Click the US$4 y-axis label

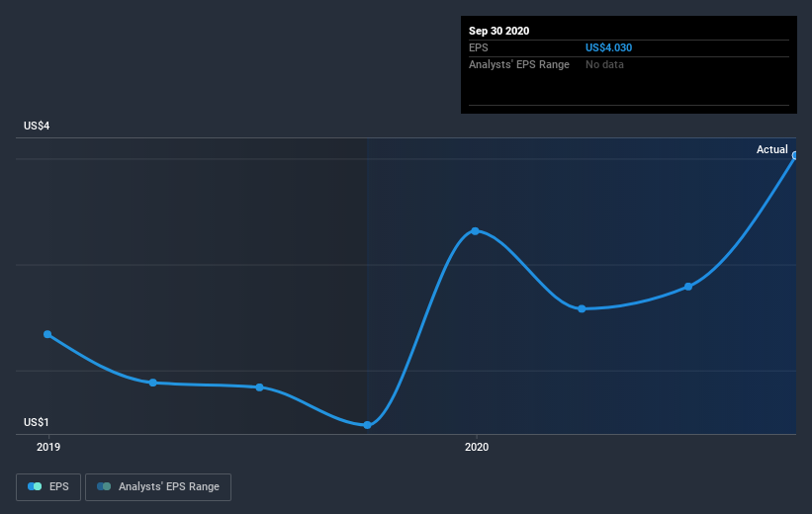pyautogui.click(x=37, y=126)
